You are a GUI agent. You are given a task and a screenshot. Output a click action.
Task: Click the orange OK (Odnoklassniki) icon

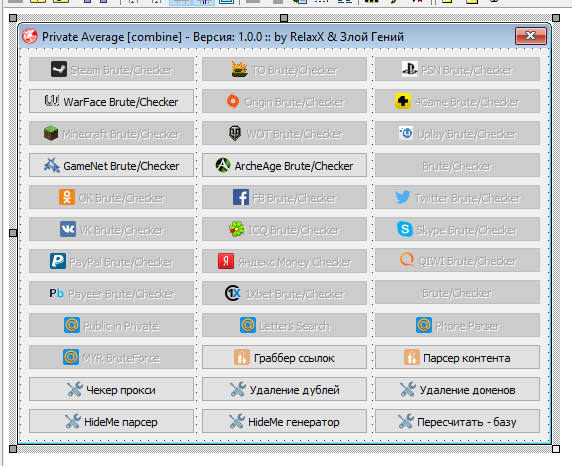tap(67, 197)
